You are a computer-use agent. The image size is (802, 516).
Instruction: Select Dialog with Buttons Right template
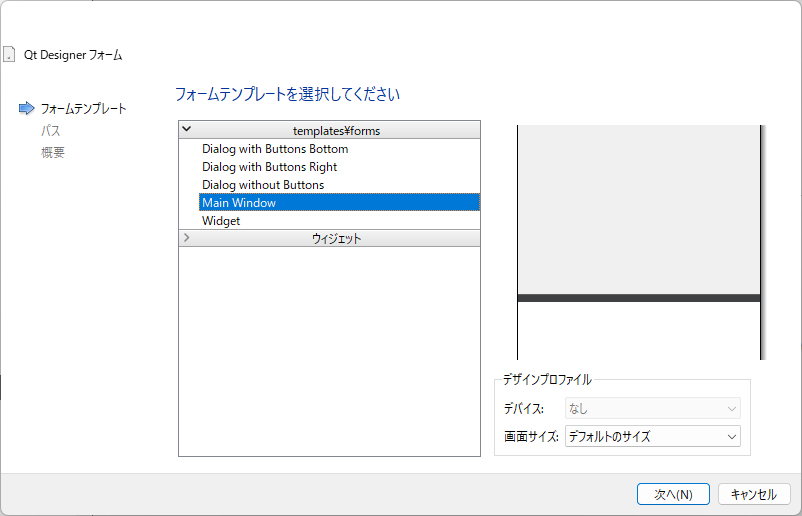(x=269, y=167)
